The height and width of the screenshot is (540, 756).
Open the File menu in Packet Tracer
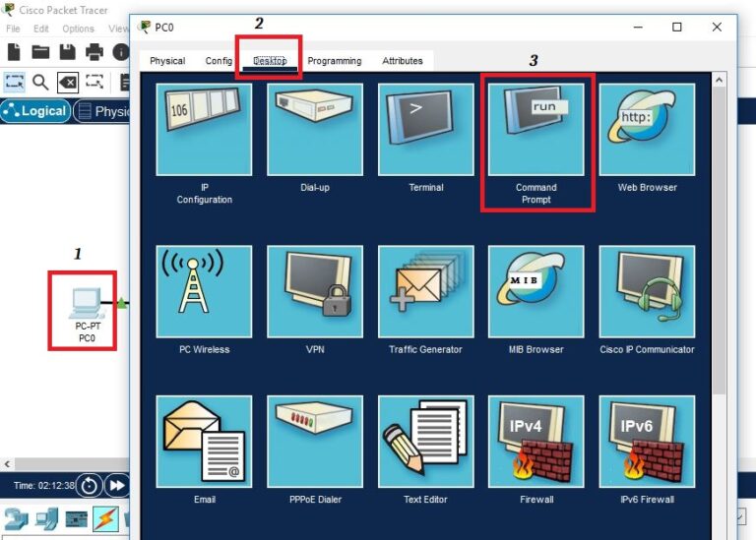pos(13,29)
